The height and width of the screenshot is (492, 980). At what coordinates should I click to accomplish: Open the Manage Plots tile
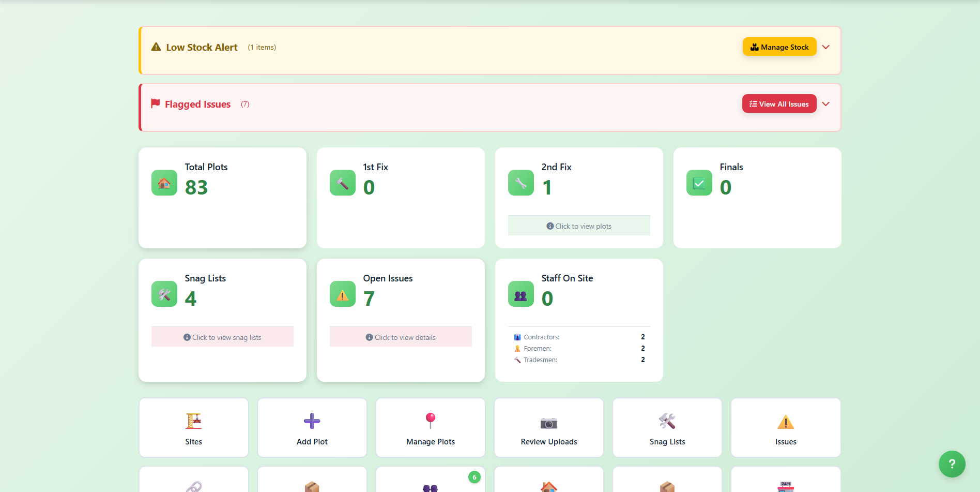pos(431,428)
